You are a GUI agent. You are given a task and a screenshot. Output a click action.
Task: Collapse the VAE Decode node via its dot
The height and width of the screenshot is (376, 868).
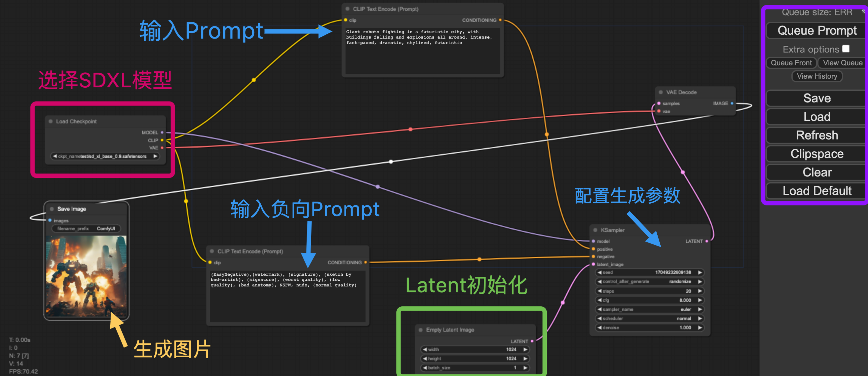tap(660, 92)
